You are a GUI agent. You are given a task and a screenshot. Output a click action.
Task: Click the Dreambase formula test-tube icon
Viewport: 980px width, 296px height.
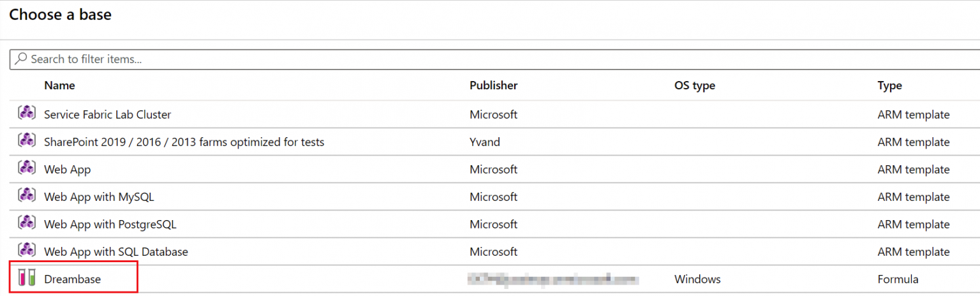click(26, 278)
